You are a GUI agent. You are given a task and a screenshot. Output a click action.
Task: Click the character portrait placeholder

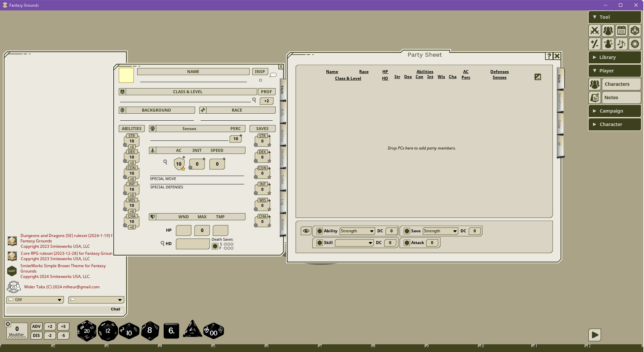coord(126,75)
